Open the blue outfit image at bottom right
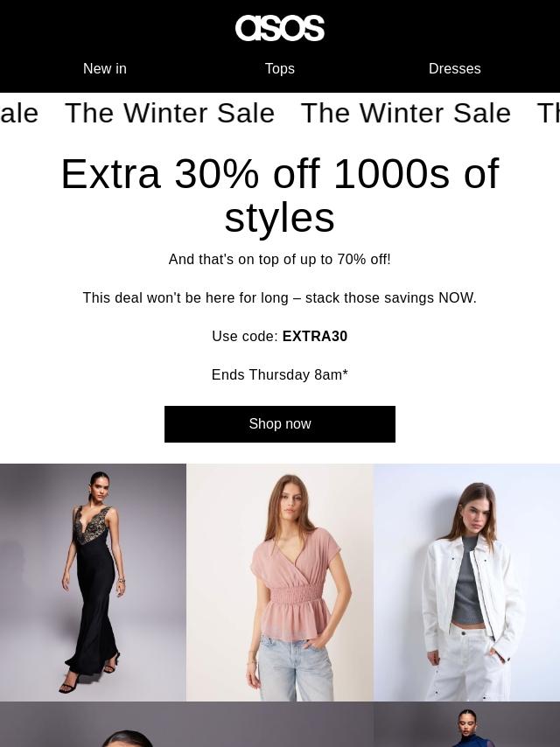Viewport: 560px width, 747px height. (x=467, y=724)
